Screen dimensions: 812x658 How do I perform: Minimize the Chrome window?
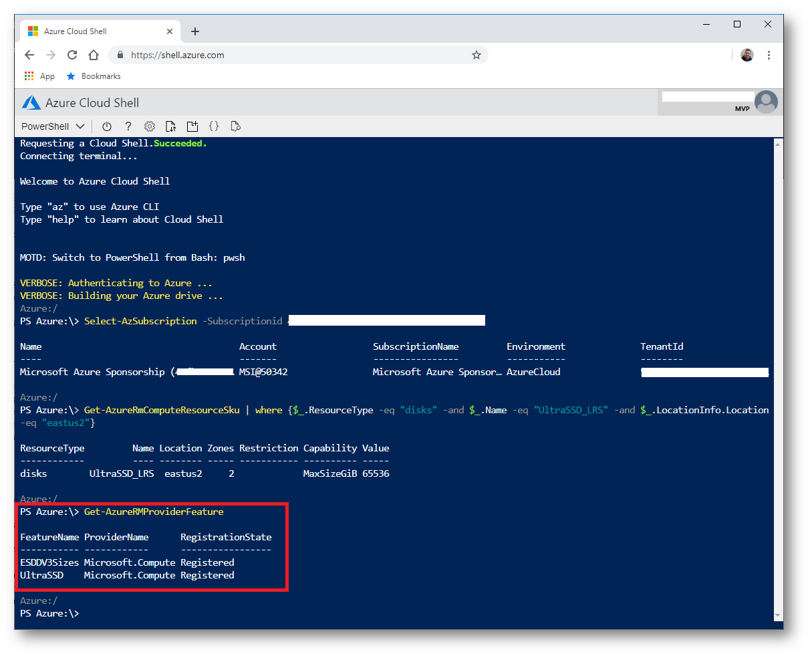pyautogui.click(x=706, y=24)
